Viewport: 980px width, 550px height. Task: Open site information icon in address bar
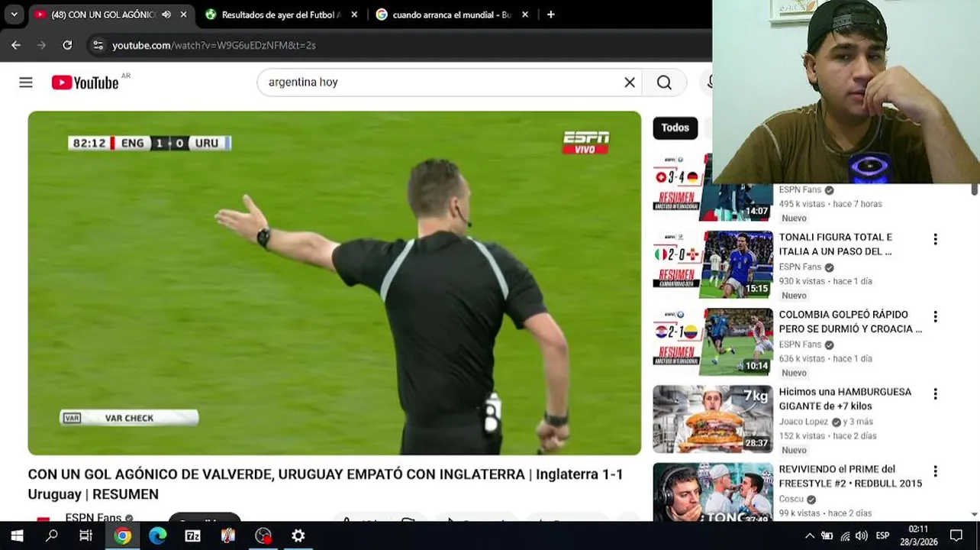point(98,45)
